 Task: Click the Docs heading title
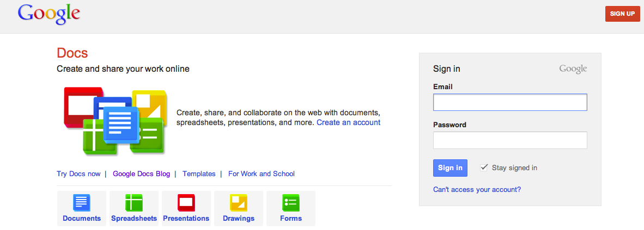click(x=72, y=53)
